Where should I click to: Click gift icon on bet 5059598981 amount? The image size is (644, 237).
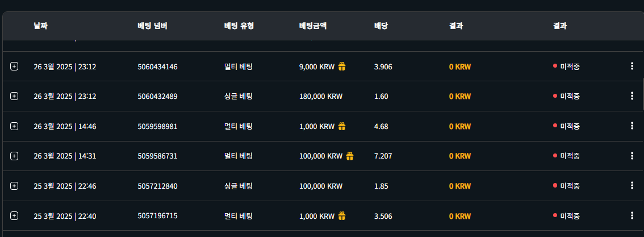342,126
